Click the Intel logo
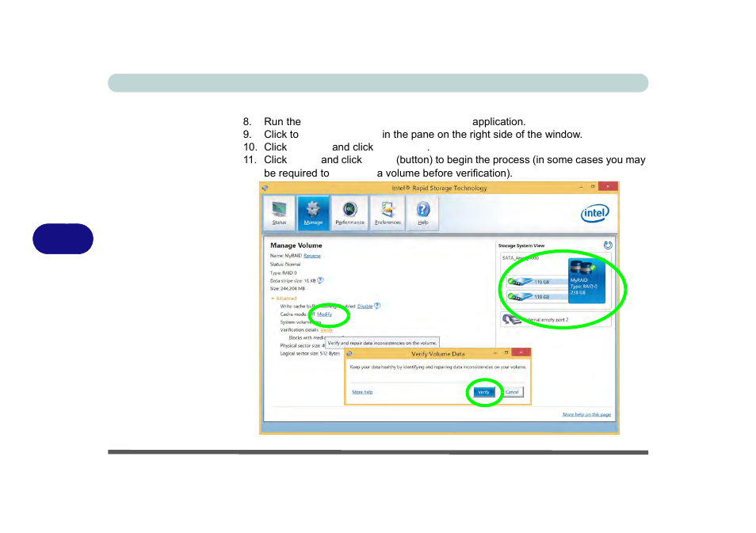Image resolution: width=756 pixels, height=533 pixels. pyautogui.click(x=595, y=213)
